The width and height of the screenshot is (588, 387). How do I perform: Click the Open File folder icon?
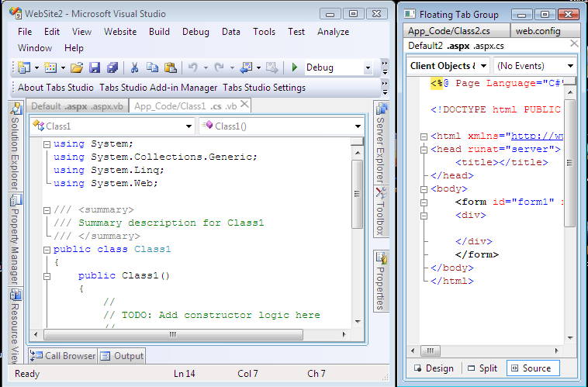pyautogui.click(x=77, y=67)
